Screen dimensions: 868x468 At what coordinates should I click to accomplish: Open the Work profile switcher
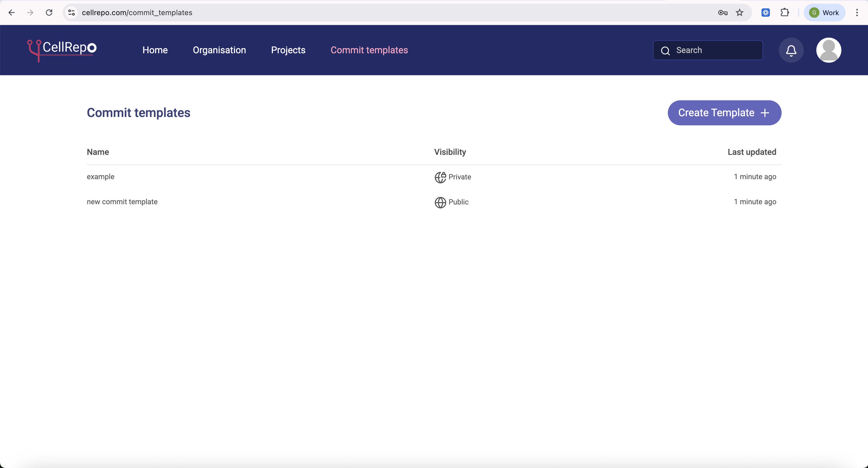click(824, 13)
